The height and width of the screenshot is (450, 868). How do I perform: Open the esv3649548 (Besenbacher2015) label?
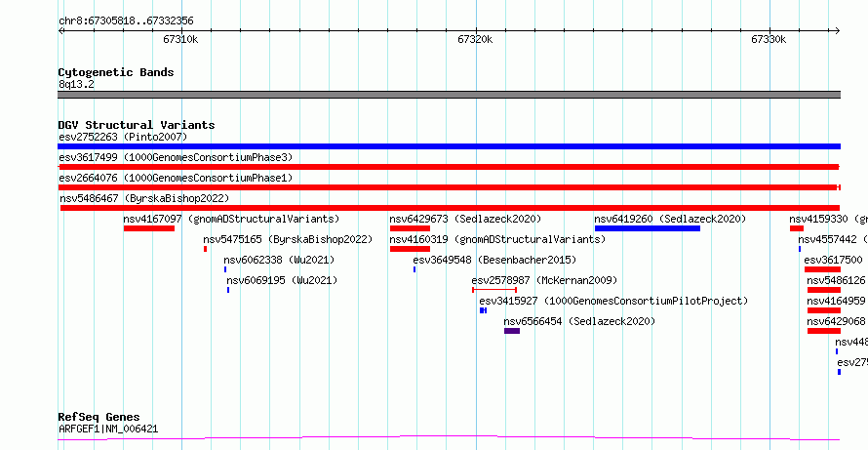(x=494, y=260)
